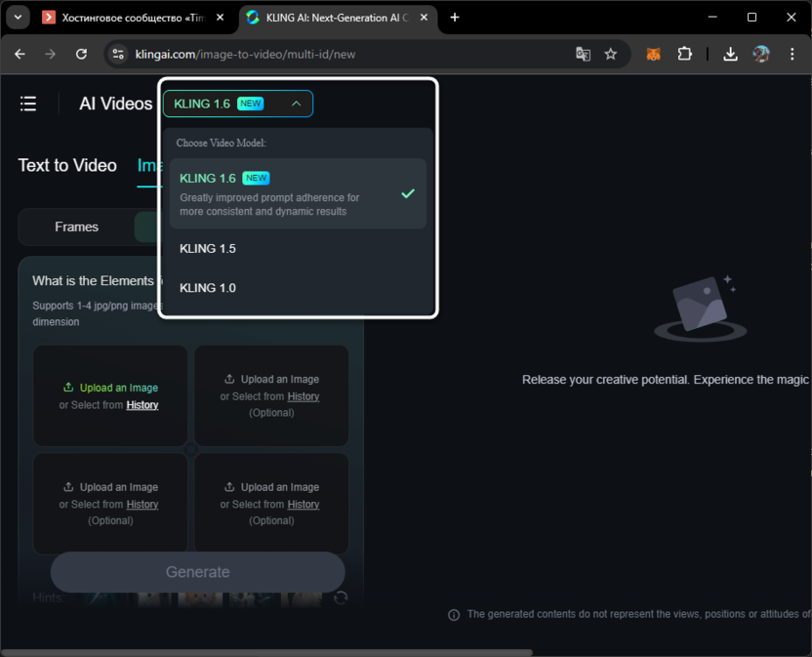Click upload icon in bottom-right optional slot
The width and height of the screenshot is (812, 657).
[229, 486]
